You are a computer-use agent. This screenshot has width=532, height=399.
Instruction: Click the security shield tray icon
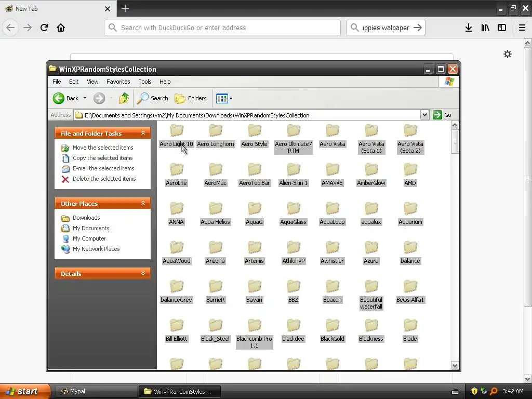[474, 391]
